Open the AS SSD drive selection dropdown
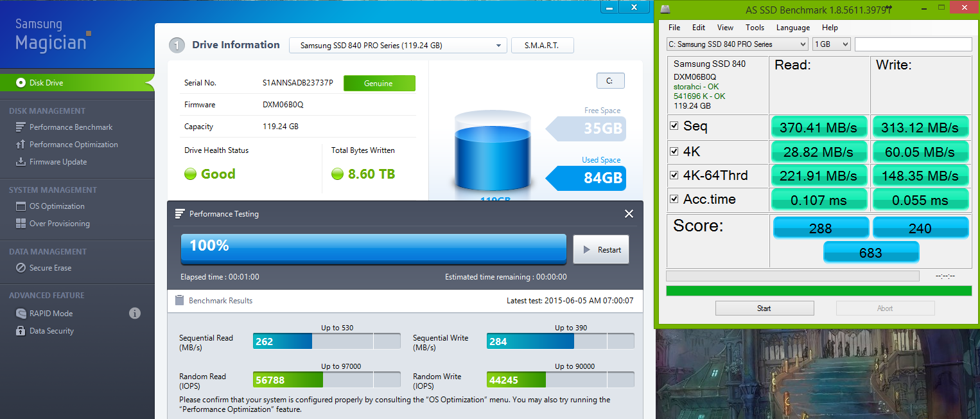The width and height of the screenshot is (980, 419). [x=737, y=44]
